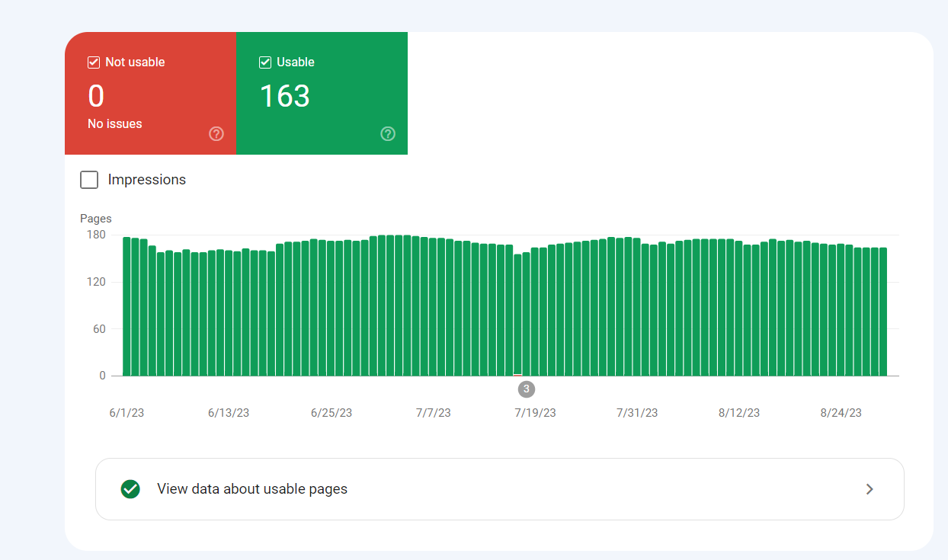Image resolution: width=948 pixels, height=560 pixels.
Task: Open View data about usable pages
Action: pyautogui.click(x=499, y=489)
